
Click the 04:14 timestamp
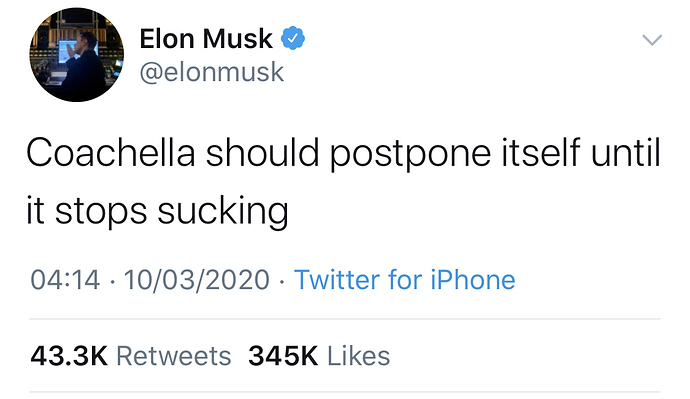pyautogui.click(x=65, y=280)
